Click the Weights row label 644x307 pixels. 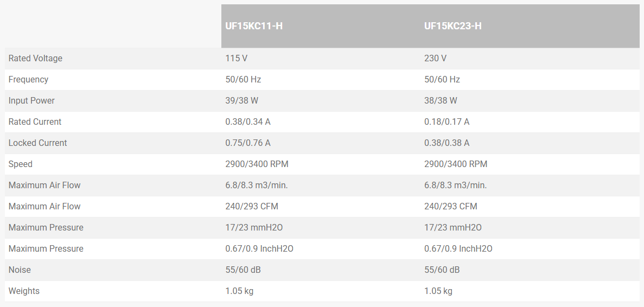pos(24,291)
